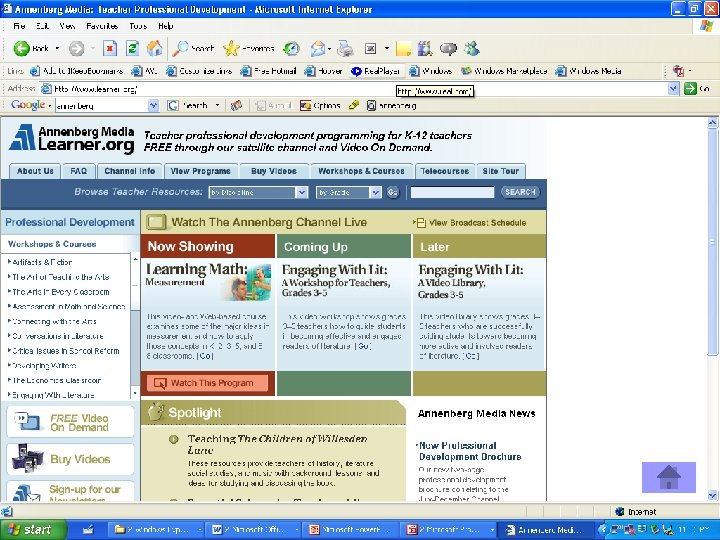Select the About Us tab
The height and width of the screenshot is (540, 720).
tap(35, 171)
